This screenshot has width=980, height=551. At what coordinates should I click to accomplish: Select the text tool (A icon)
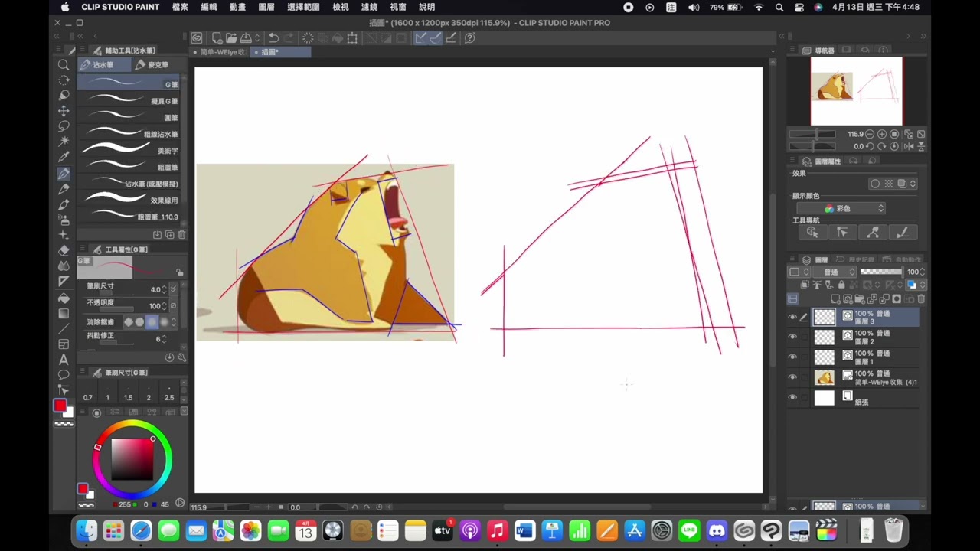64,359
